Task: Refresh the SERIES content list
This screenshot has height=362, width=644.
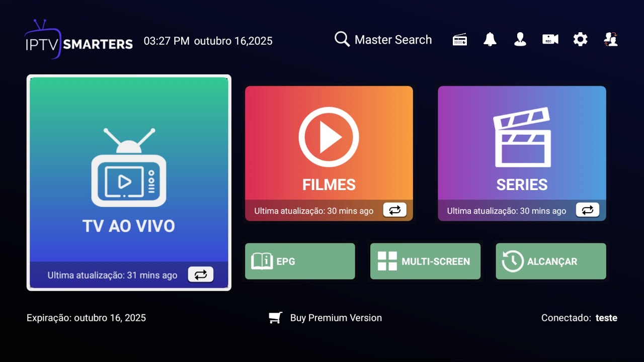Action: point(588,210)
